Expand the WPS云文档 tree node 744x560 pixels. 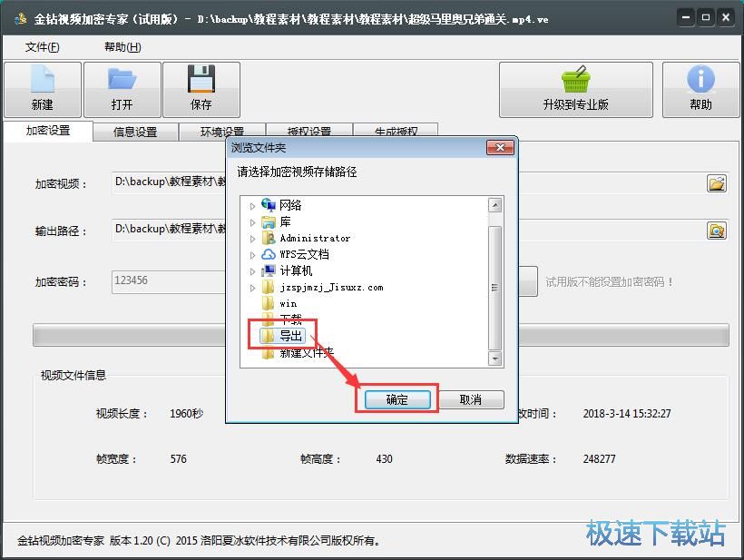[x=252, y=255]
